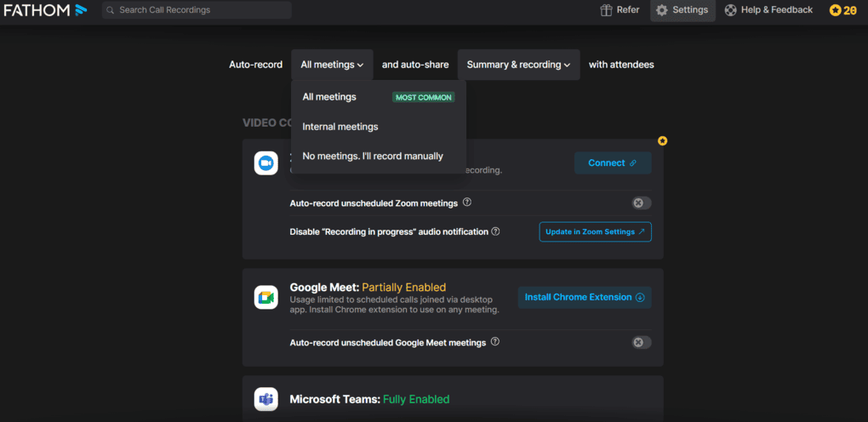The width and height of the screenshot is (868, 422).
Task: Click help icon beside audio notification setting
Action: (495, 231)
